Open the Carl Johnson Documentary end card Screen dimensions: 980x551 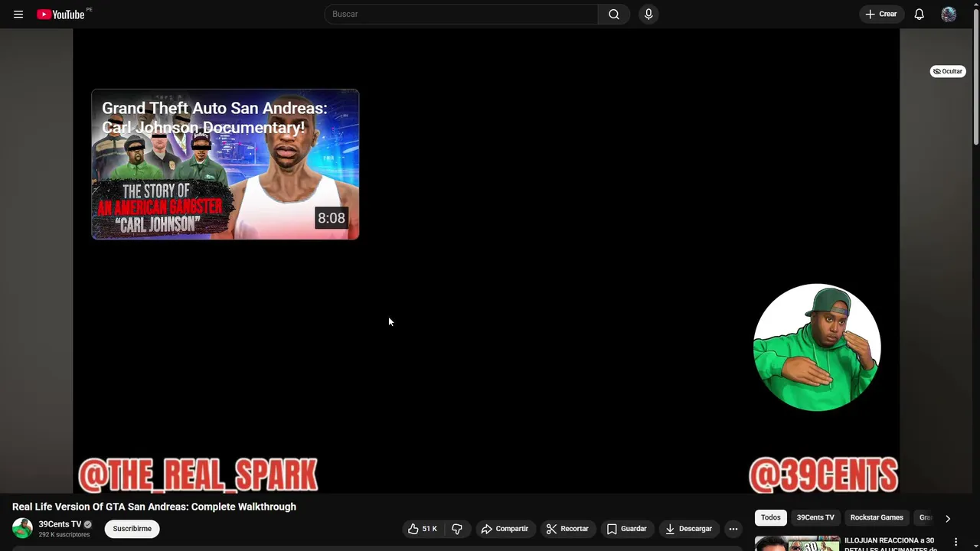click(x=225, y=165)
